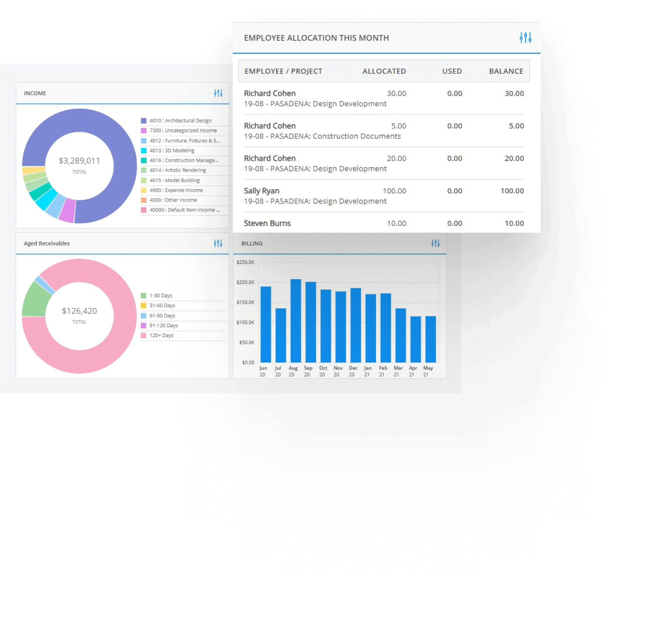Click the $126,420 receivables total
The width and height of the screenshot is (658, 644).
pos(79,311)
